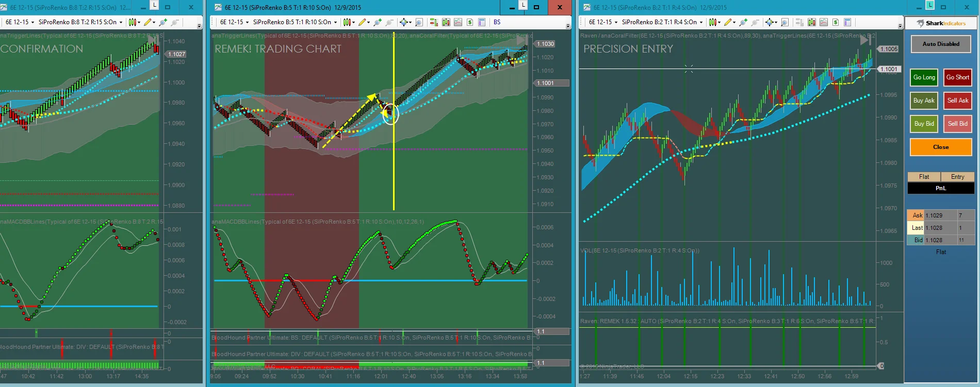Click the Buy Ask button
The width and height of the screenshot is (980, 387).
(x=924, y=100)
